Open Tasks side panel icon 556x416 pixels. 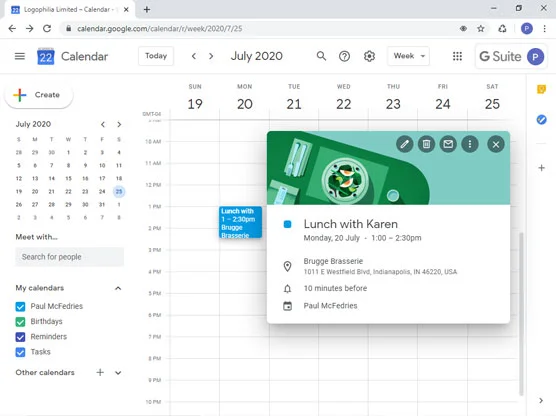[541, 120]
